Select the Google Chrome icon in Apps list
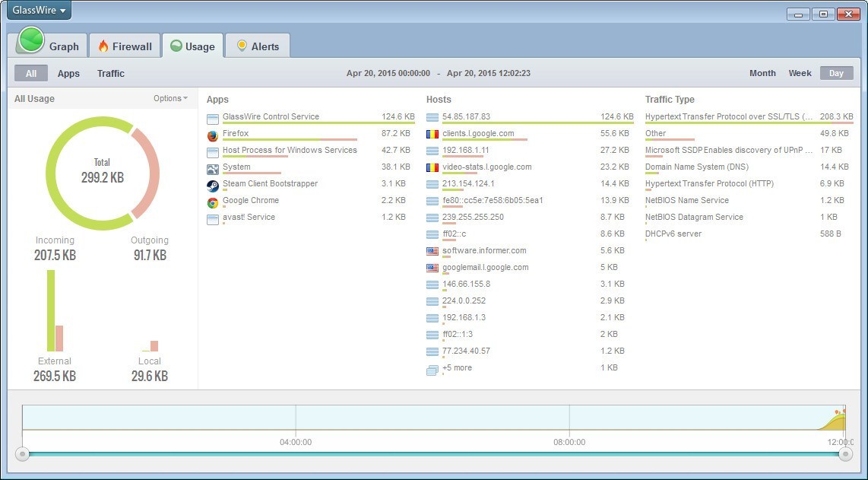This screenshot has height=480, width=868. [211, 200]
